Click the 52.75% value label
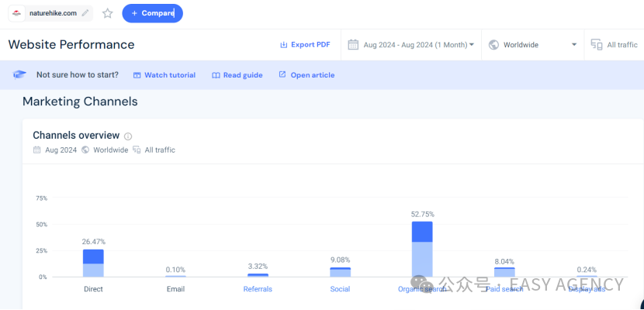Screen dimensions: 644x310 point(422,214)
